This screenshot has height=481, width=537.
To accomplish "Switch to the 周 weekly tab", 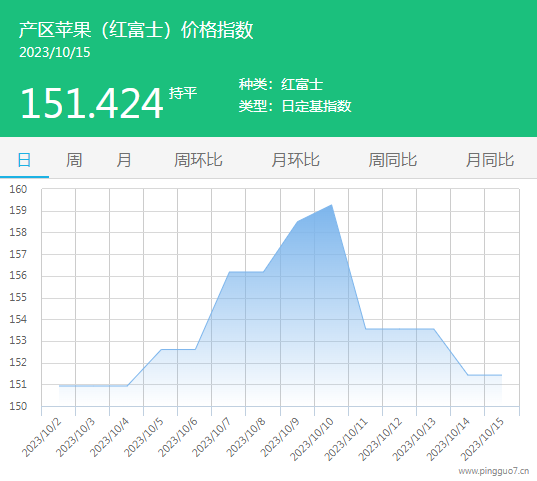I will pos(74,160).
